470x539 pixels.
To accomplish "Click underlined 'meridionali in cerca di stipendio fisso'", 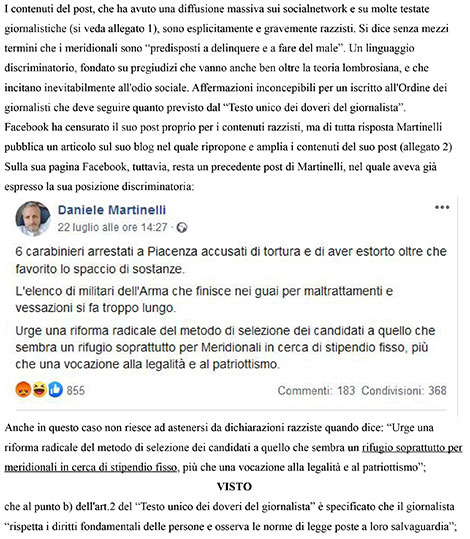I will (x=91, y=468).
